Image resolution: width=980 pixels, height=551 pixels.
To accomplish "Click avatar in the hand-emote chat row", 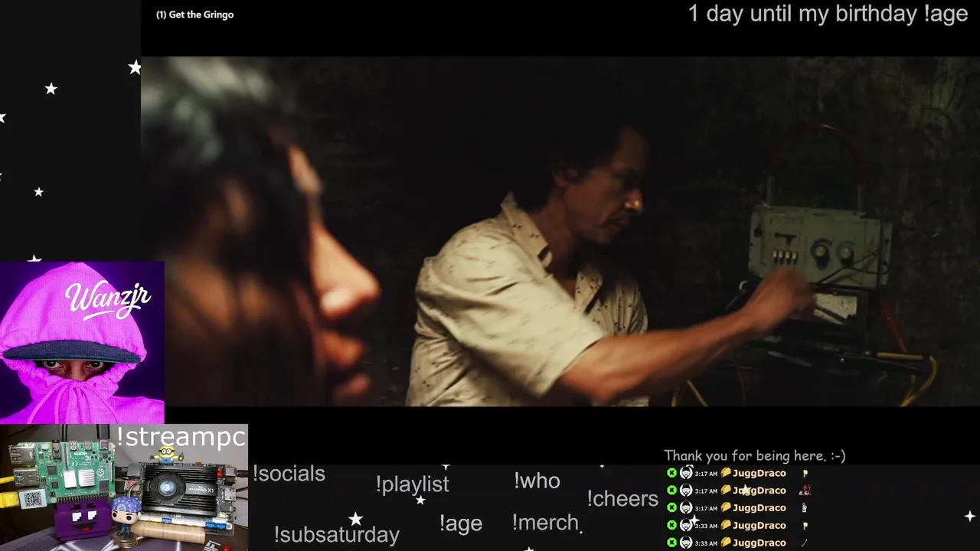I will [x=686, y=507].
